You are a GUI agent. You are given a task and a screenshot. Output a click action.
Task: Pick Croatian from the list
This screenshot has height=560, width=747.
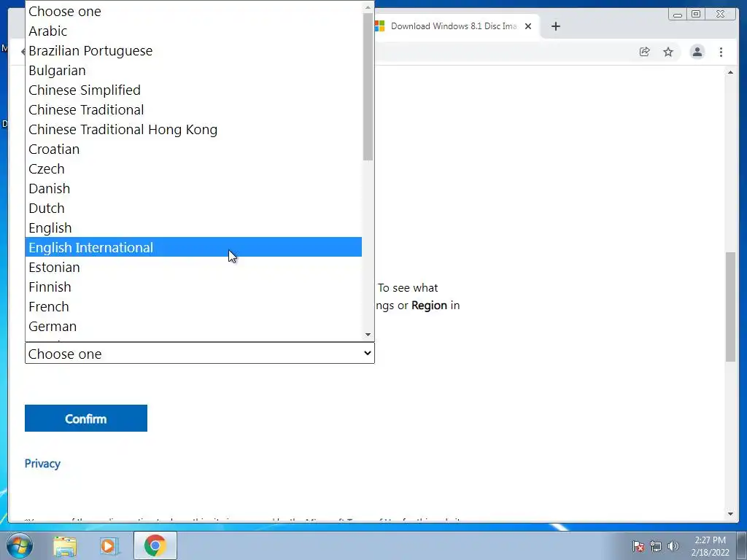pos(193,149)
